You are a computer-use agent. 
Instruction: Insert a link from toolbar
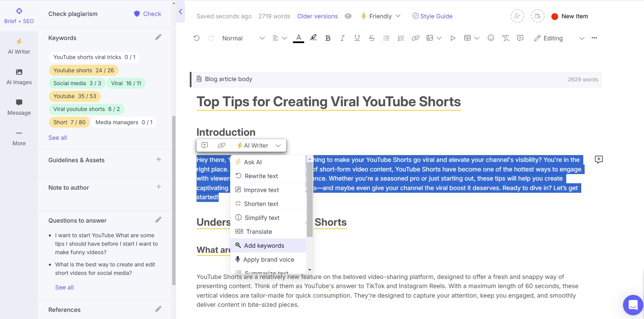pyautogui.click(x=416, y=38)
